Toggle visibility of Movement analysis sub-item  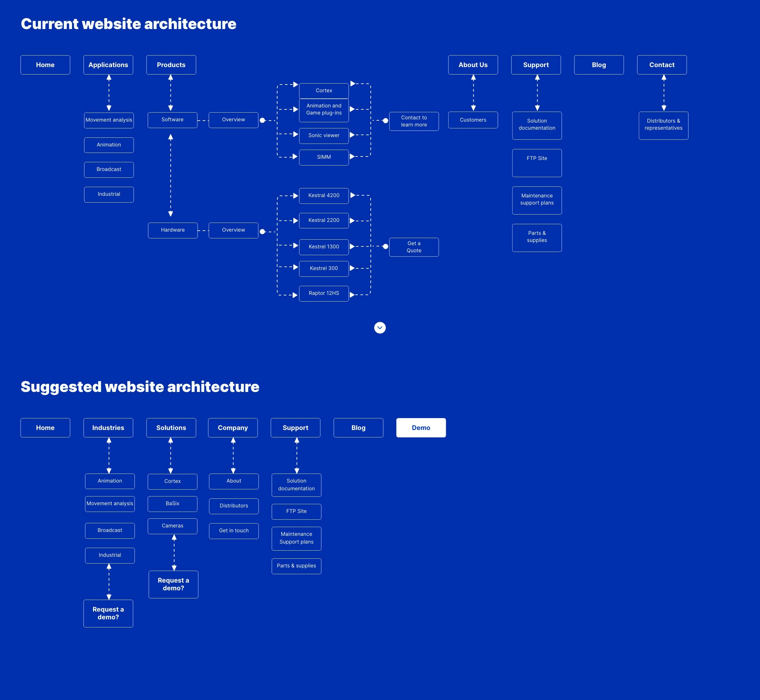click(108, 120)
